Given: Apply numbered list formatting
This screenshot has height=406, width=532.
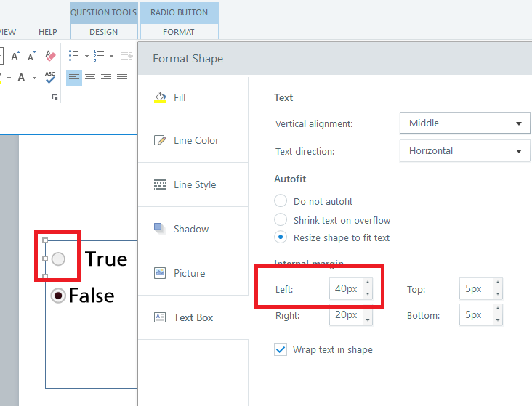Looking at the screenshot, I should point(99,56).
